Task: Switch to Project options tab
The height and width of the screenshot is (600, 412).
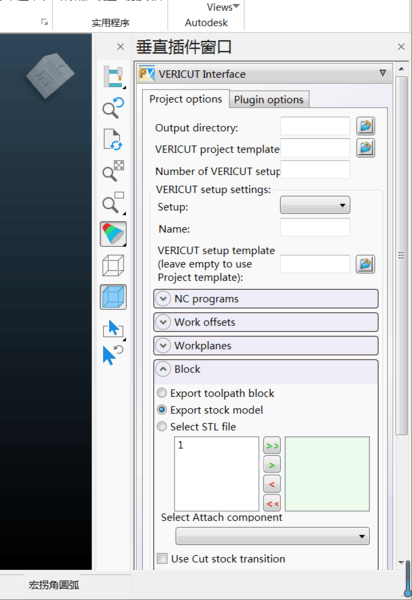Action: click(x=186, y=99)
